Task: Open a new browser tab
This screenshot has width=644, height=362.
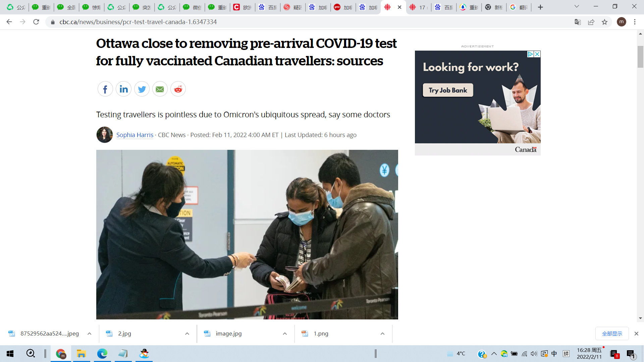Action: 540,7
